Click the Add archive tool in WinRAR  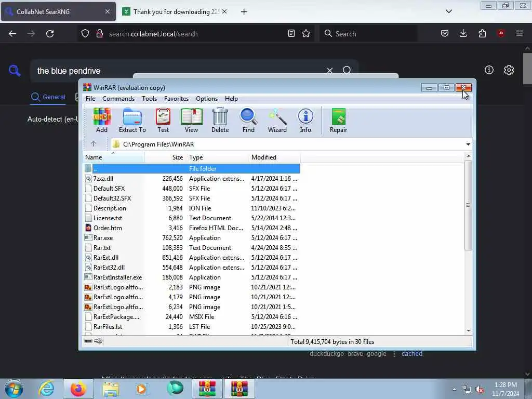[102, 120]
